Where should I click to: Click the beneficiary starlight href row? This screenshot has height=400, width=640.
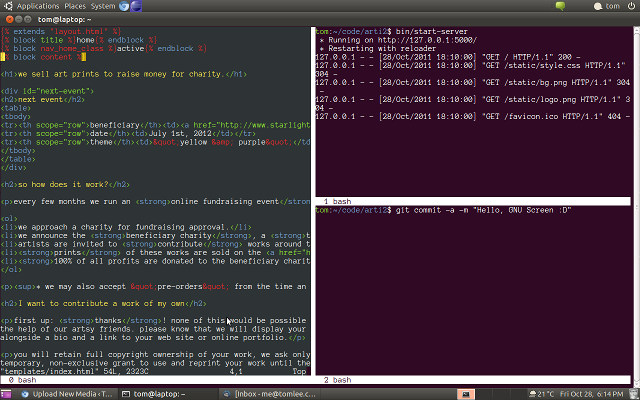coord(155,125)
